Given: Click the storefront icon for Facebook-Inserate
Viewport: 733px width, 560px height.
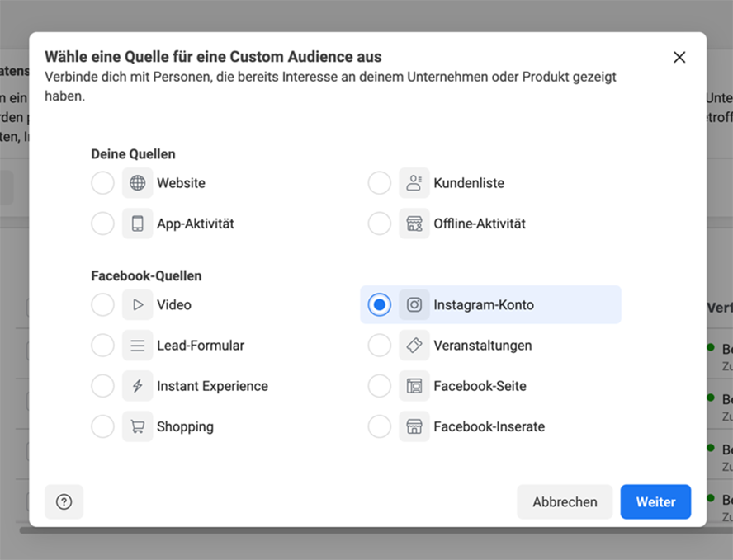Looking at the screenshot, I should tap(414, 427).
